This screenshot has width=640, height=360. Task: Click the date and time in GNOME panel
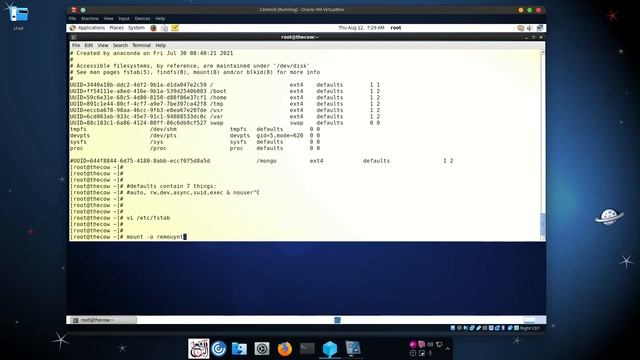(361, 28)
